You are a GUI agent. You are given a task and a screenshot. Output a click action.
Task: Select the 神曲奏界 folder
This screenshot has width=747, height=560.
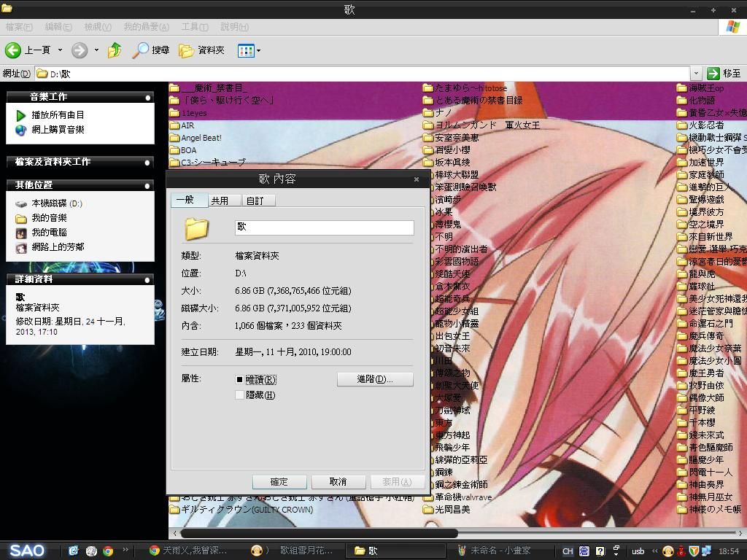tap(700, 485)
